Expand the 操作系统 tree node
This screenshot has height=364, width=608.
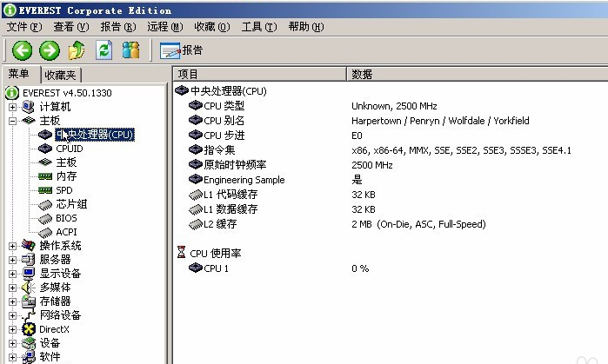coord(12,246)
